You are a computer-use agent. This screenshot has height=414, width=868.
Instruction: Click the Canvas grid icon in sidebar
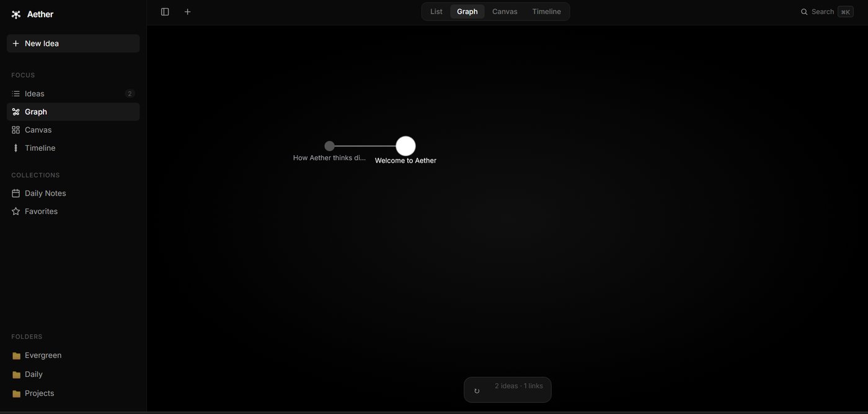tap(16, 130)
